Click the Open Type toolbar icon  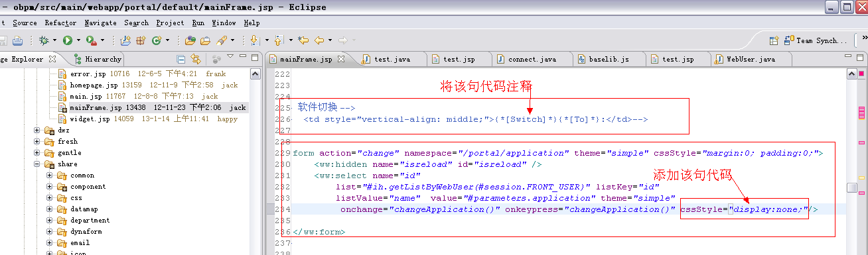click(190, 40)
